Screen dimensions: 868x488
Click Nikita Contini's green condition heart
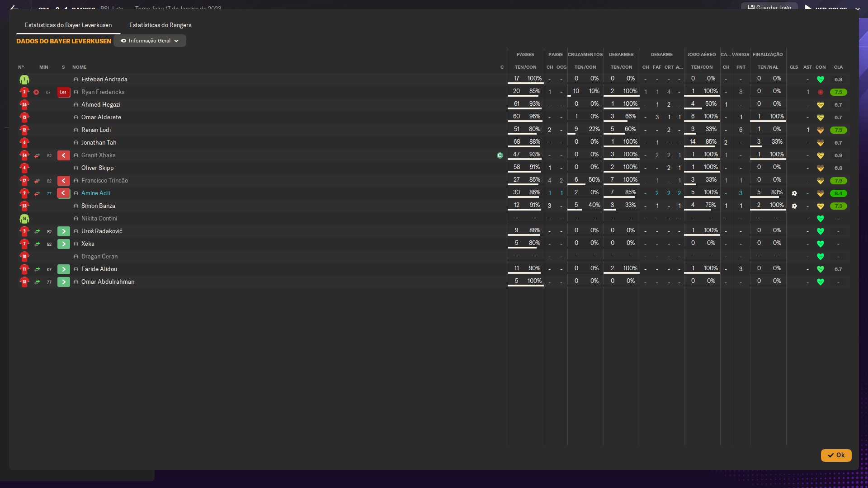821,219
